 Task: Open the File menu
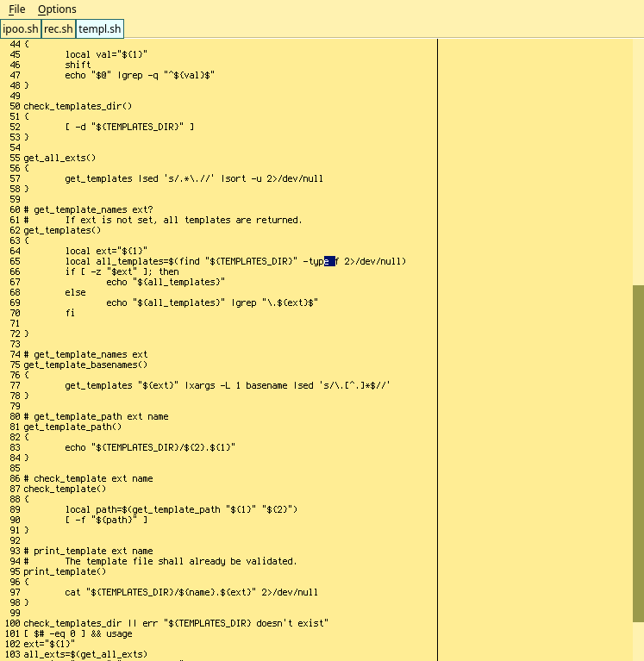click(x=16, y=9)
